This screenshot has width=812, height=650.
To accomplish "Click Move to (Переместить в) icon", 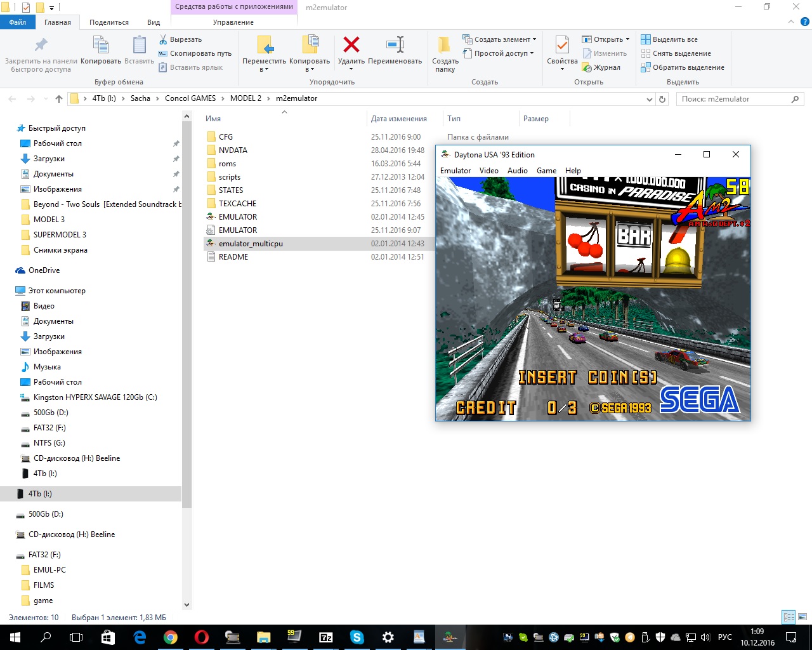I will (x=265, y=45).
